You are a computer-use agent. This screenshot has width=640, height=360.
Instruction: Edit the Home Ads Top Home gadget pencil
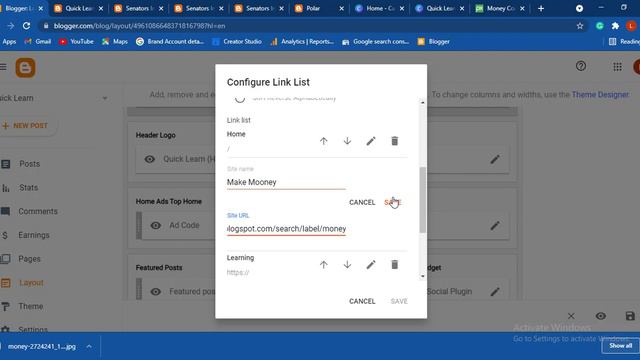(495, 225)
